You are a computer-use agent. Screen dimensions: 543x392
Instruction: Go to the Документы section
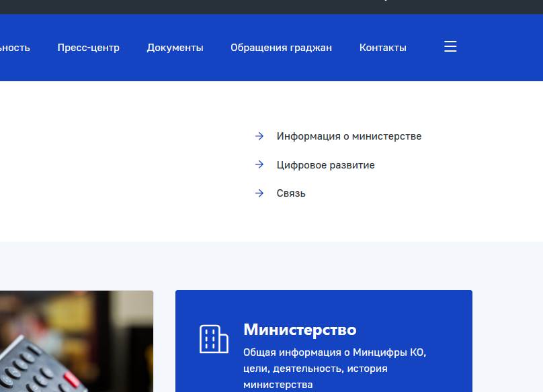coord(175,48)
